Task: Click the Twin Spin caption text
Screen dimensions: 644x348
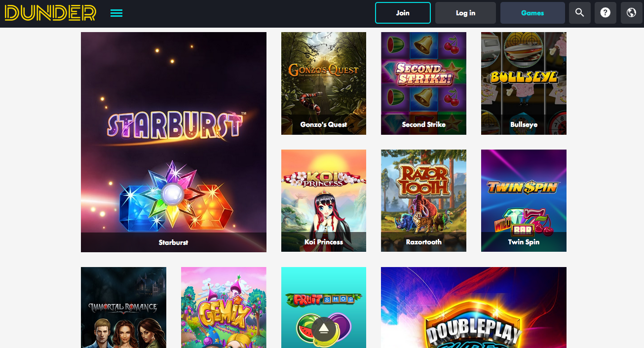Action: click(524, 242)
